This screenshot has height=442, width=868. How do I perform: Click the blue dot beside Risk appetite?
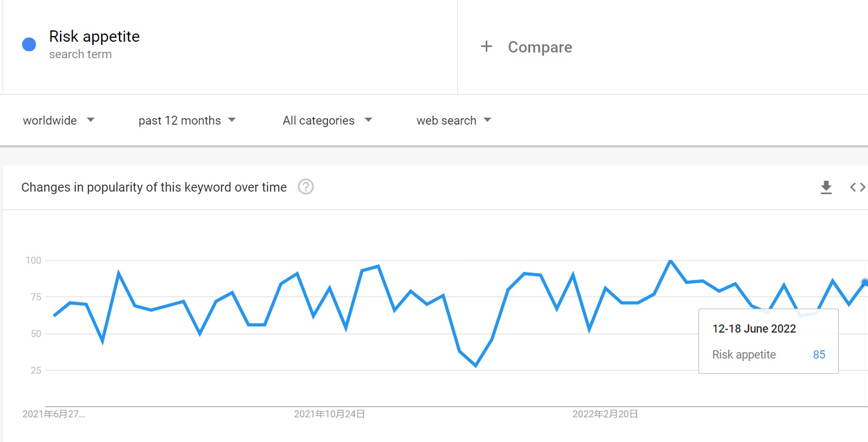[x=29, y=44]
